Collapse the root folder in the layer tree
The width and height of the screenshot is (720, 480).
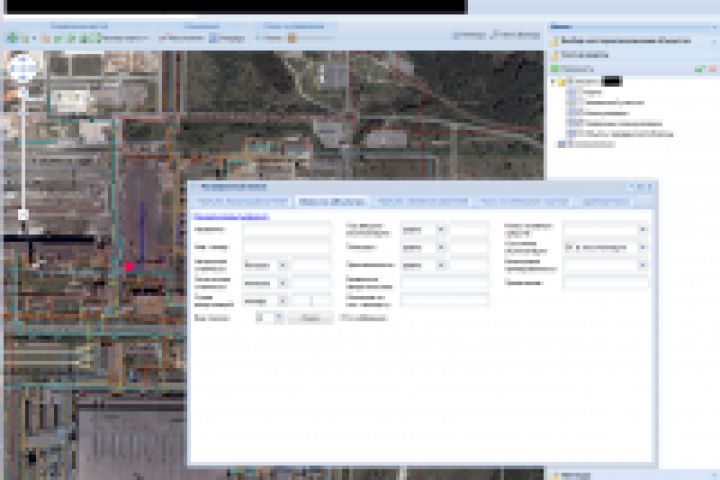(x=553, y=80)
